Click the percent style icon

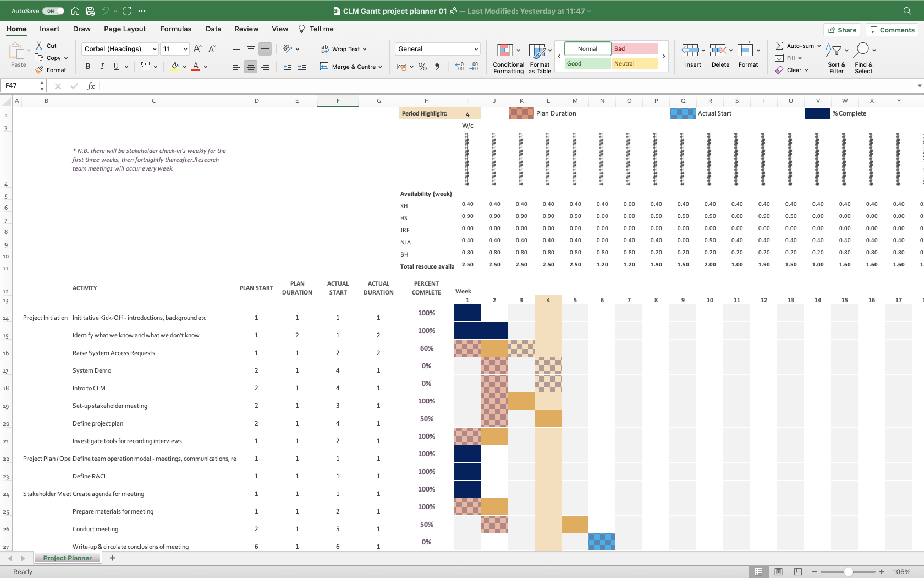[x=422, y=67]
